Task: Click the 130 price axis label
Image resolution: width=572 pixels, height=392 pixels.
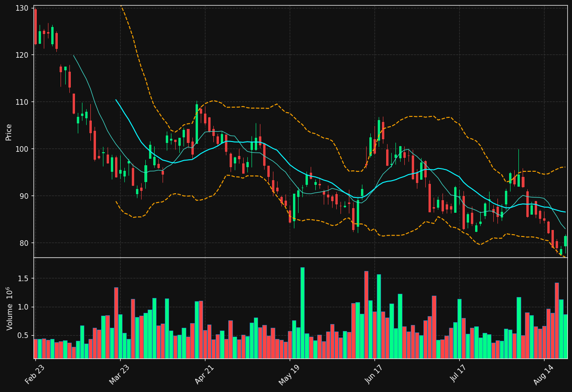Action: [23, 8]
